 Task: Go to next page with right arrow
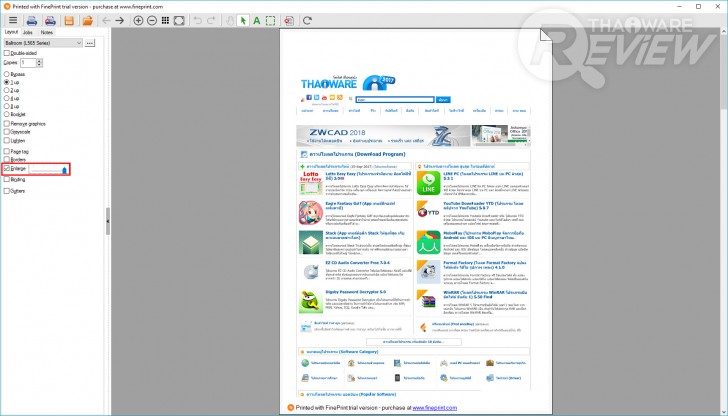tap(120, 20)
